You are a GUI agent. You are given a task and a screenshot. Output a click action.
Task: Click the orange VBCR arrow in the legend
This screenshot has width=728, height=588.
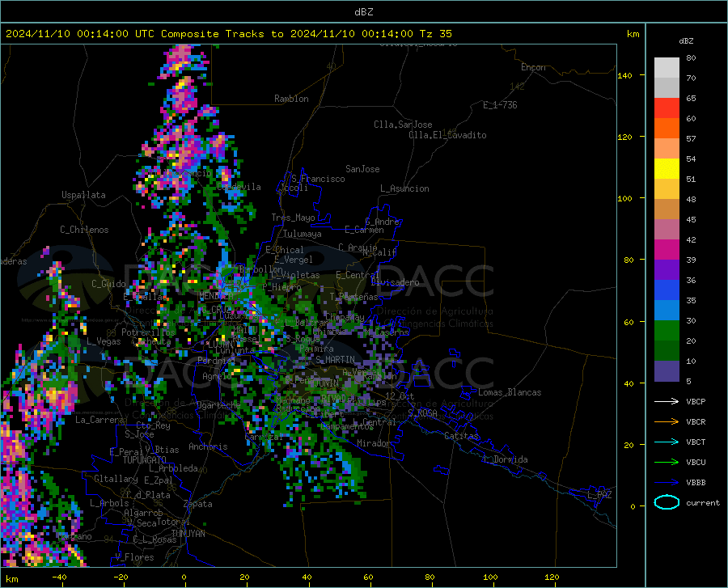click(667, 422)
